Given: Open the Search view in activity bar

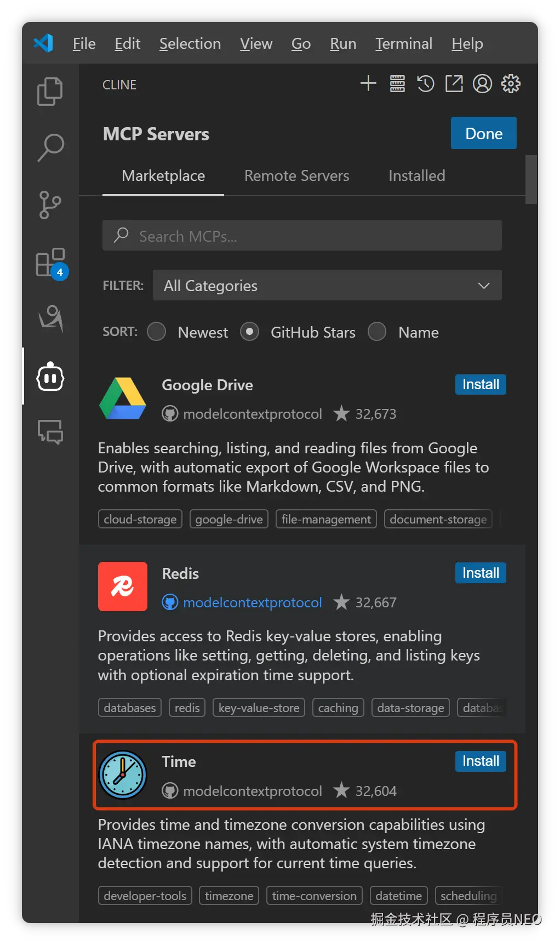Looking at the screenshot, I should 50,147.
